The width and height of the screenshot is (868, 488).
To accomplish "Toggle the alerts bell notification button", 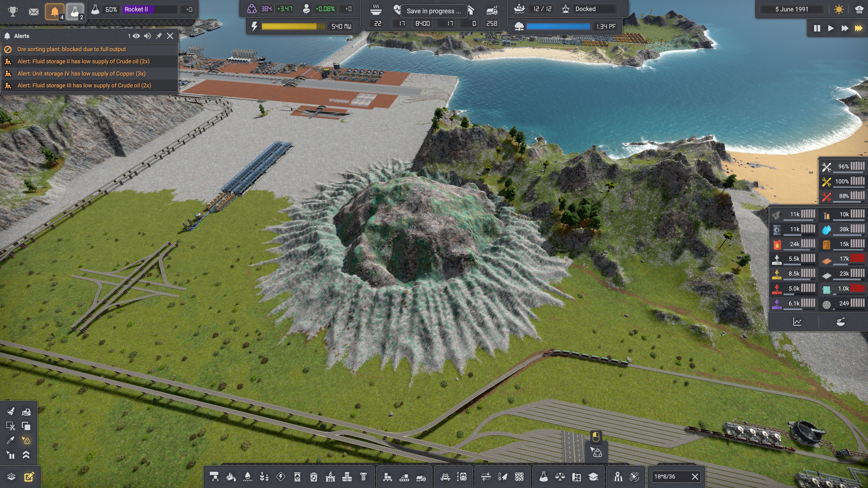I will pyautogui.click(x=55, y=12).
